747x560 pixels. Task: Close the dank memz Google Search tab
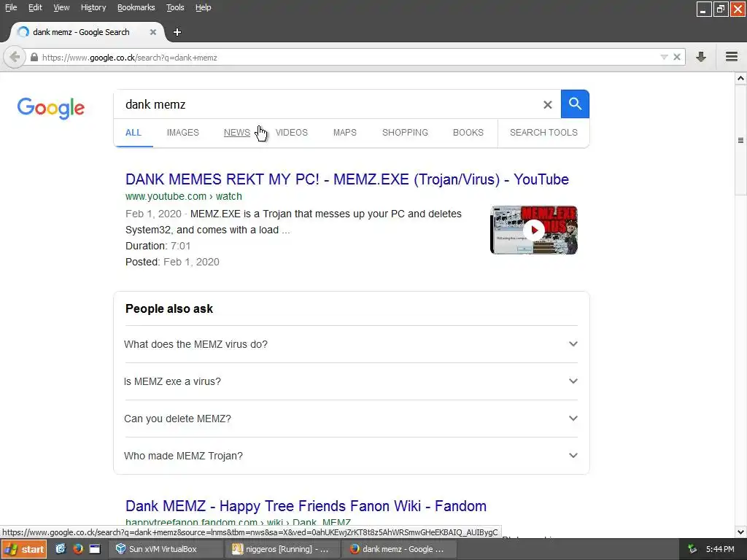(153, 32)
